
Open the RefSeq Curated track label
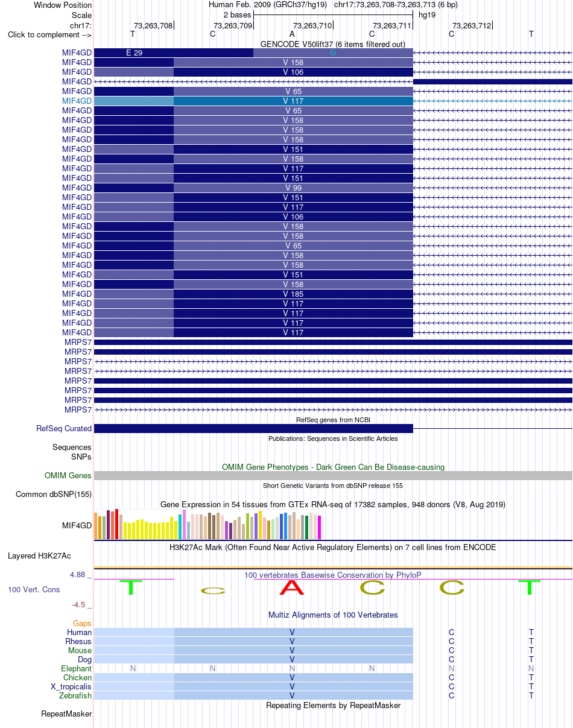pyautogui.click(x=64, y=428)
